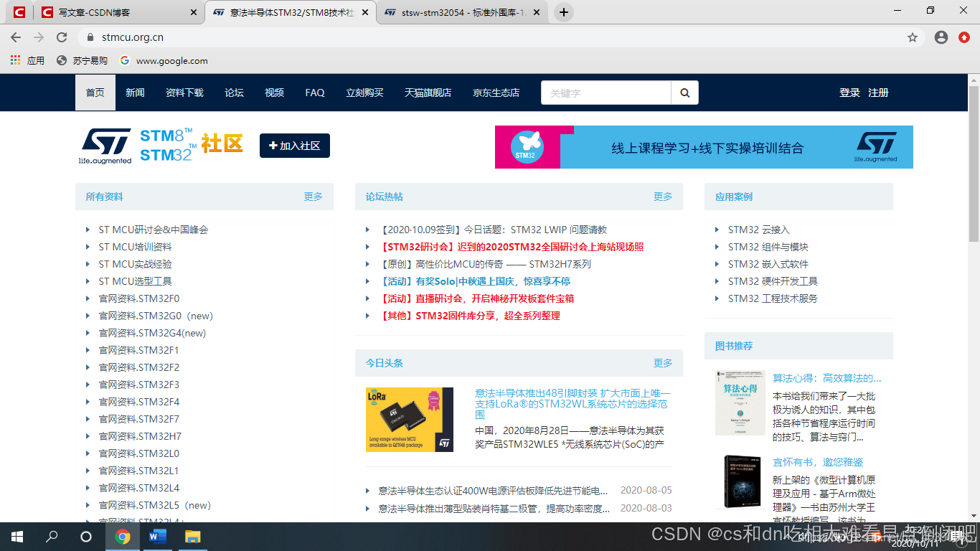Open 迟到的2020STM32全国研讨会 post
This screenshot has height=551, width=980.
click(513, 247)
